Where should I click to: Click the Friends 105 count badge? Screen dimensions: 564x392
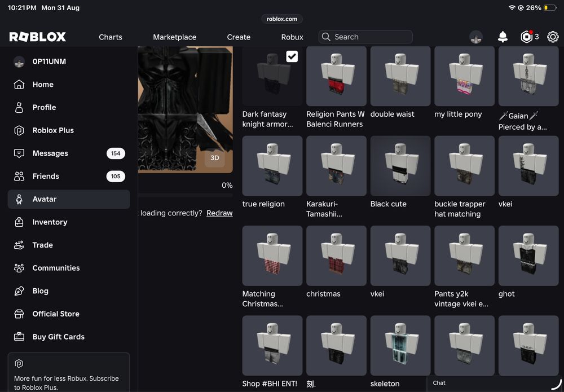click(116, 176)
